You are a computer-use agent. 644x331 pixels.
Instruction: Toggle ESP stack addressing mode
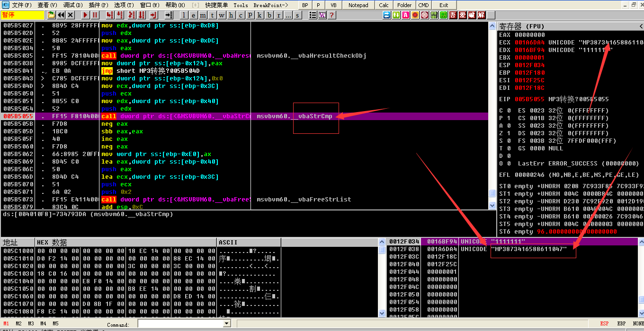coord(604,323)
